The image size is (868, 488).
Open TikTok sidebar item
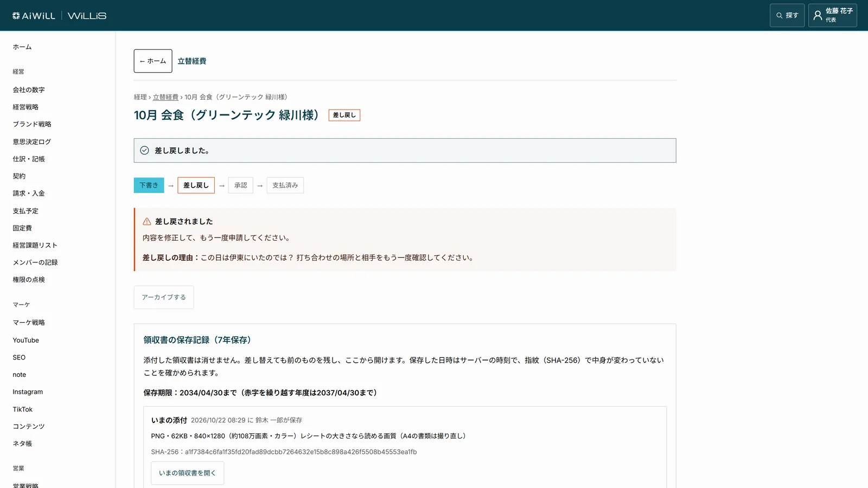[x=23, y=409]
